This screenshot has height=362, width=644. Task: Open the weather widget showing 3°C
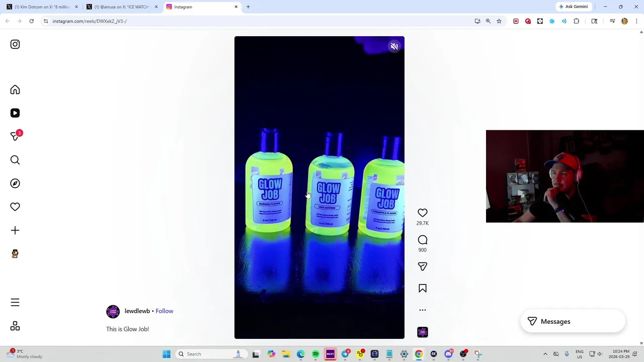tap(25, 354)
